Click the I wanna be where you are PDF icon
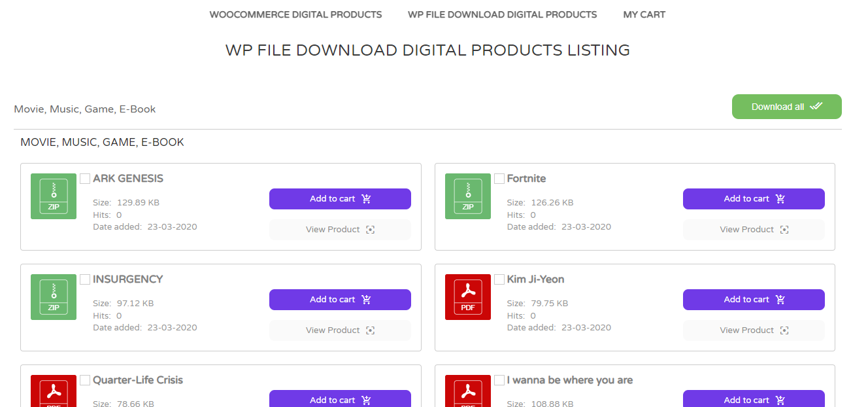 (x=467, y=391)
